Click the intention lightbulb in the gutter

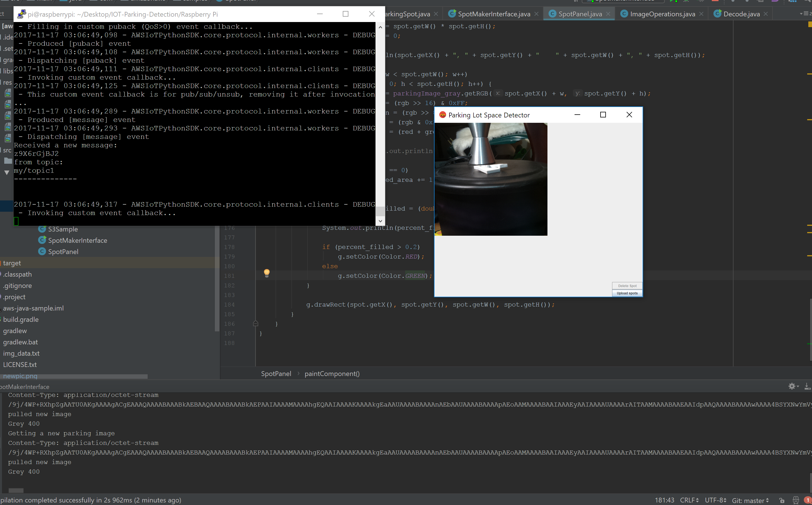(267, 273)
